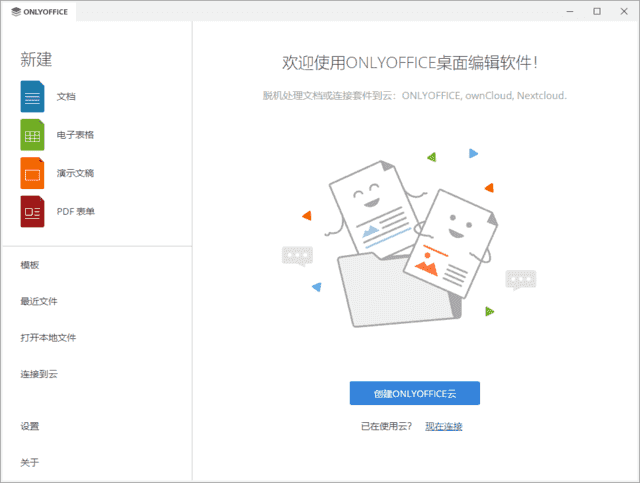The width and height of the screenshot is (640, 483).
Task: Create a new 文档 via its text label
Action: tap(66, 97)
